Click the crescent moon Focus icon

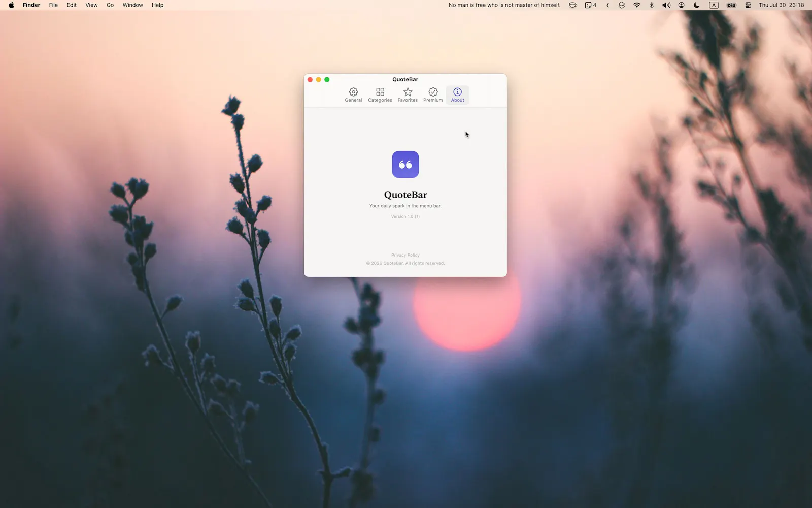[696, 5]
